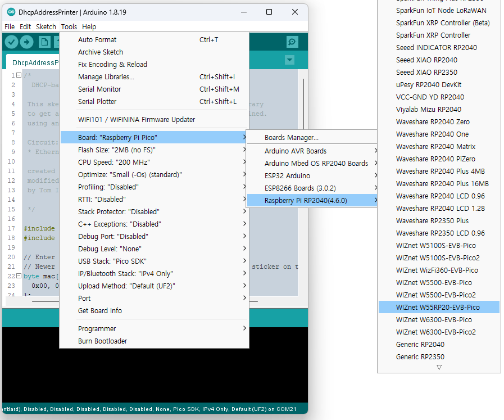This screenshot has height=420, width=504.
Task: Expand the USB Stack submenu
Action: point(155,261)
